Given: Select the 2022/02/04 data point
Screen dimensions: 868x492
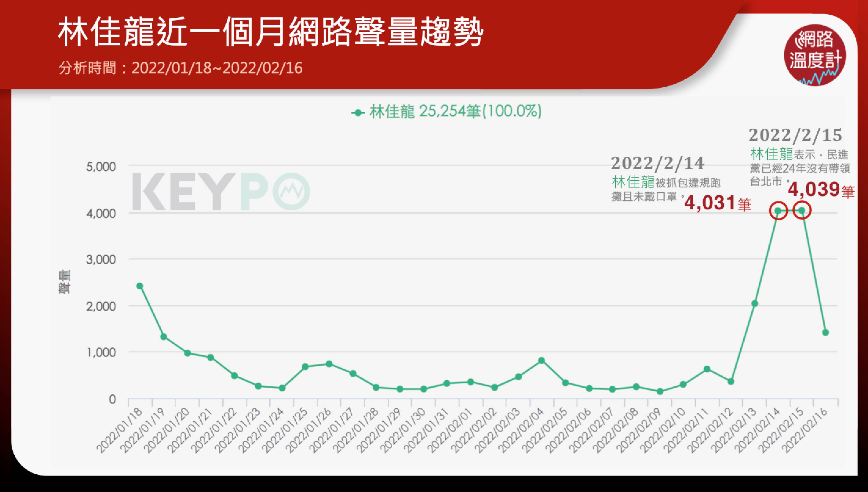Looking at the screenshot, I should (x=542, y=360).
